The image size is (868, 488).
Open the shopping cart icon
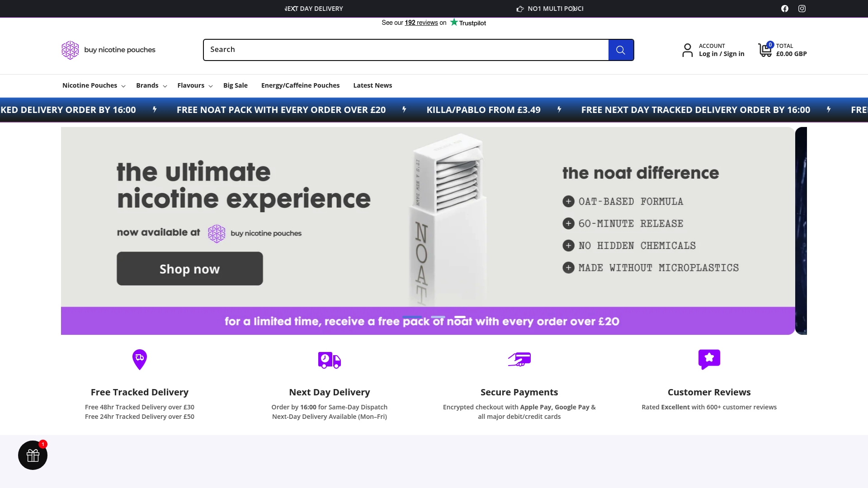765,50
